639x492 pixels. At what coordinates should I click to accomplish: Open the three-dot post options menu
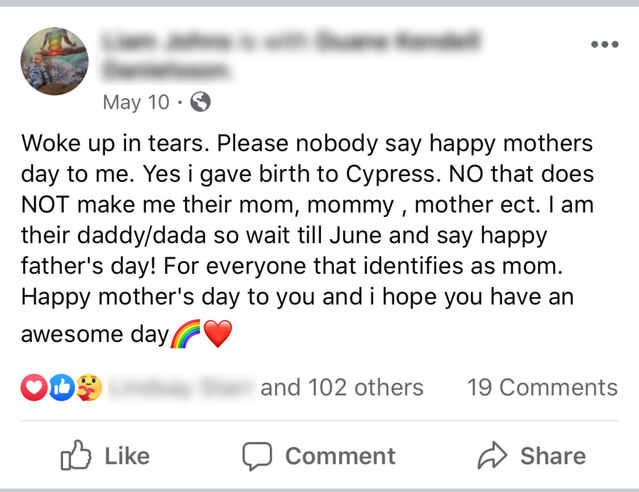coord(604,46)
